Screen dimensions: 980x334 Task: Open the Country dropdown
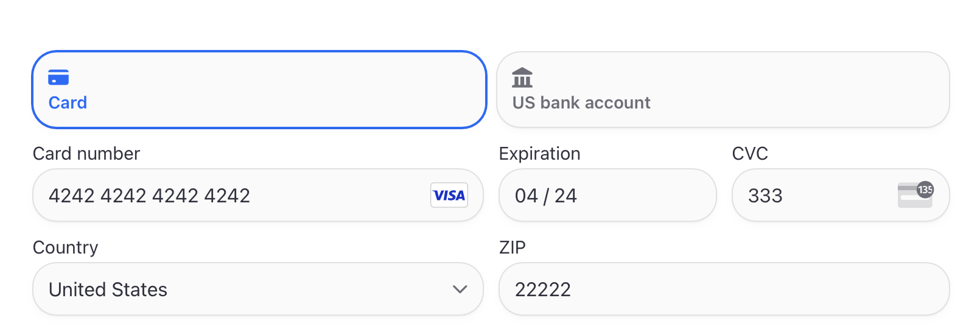pyautogui.click(x=258, y=289)
